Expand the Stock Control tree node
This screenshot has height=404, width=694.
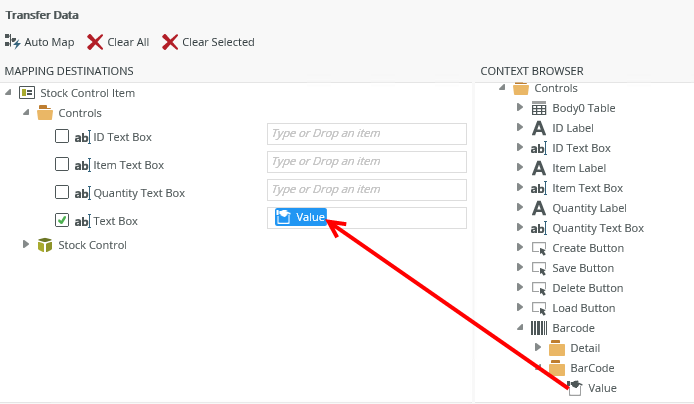(x=27, y=245)
